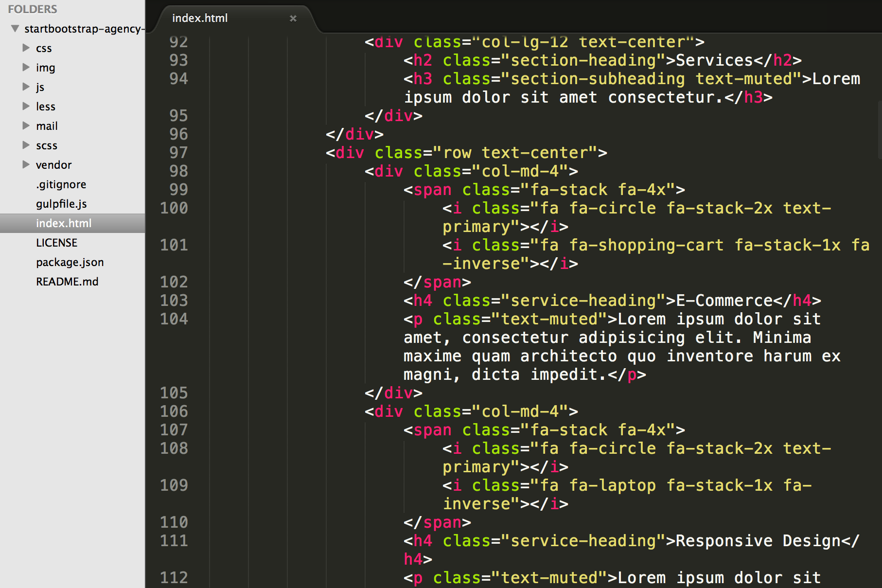Open the .gitignore file
This screenshot has height=588, width=882.
click(x=61, y=184)
